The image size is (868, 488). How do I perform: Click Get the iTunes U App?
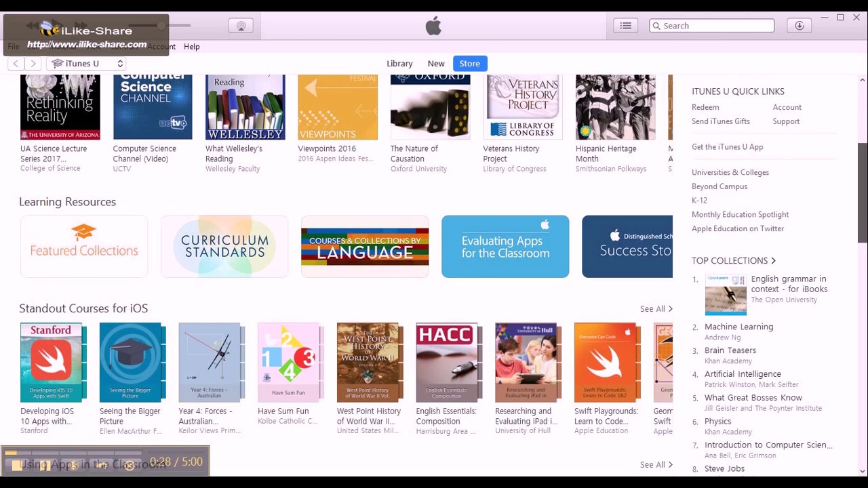pyautogui.click(x=727, y=147)
